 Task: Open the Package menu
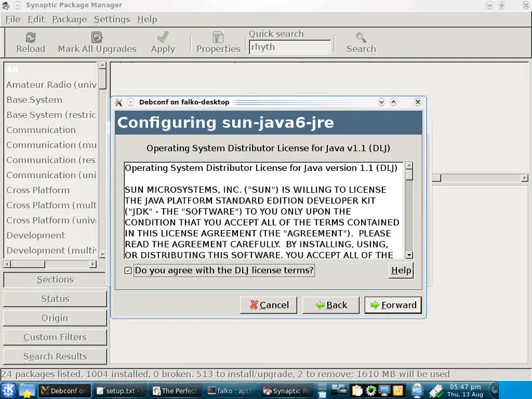69,19
